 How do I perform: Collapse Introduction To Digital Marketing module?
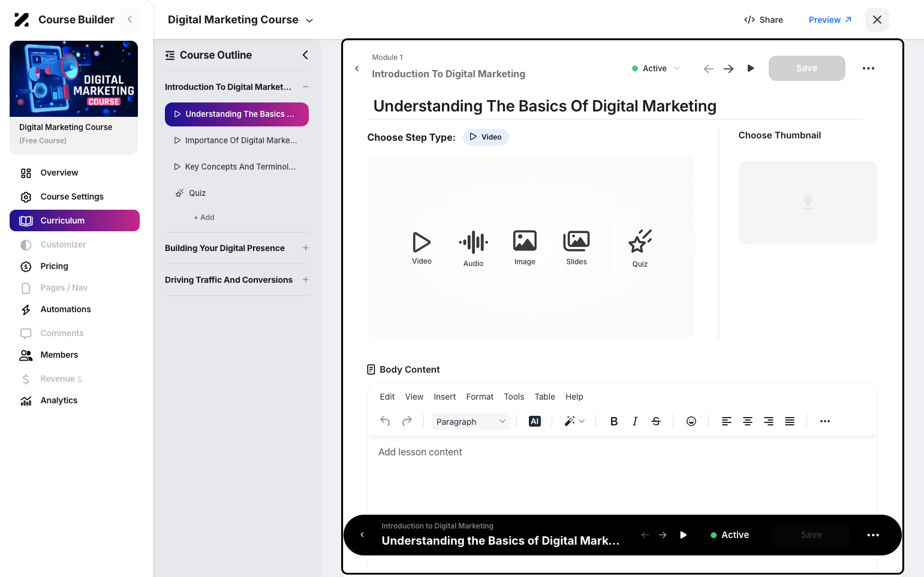tap(305, 87)
